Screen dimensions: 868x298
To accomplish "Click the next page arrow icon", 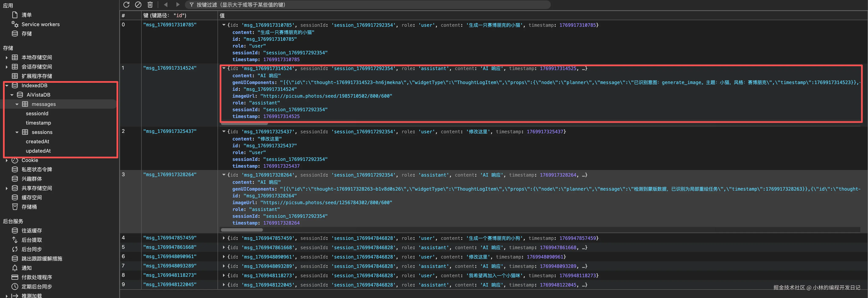I will click(178, 5).
